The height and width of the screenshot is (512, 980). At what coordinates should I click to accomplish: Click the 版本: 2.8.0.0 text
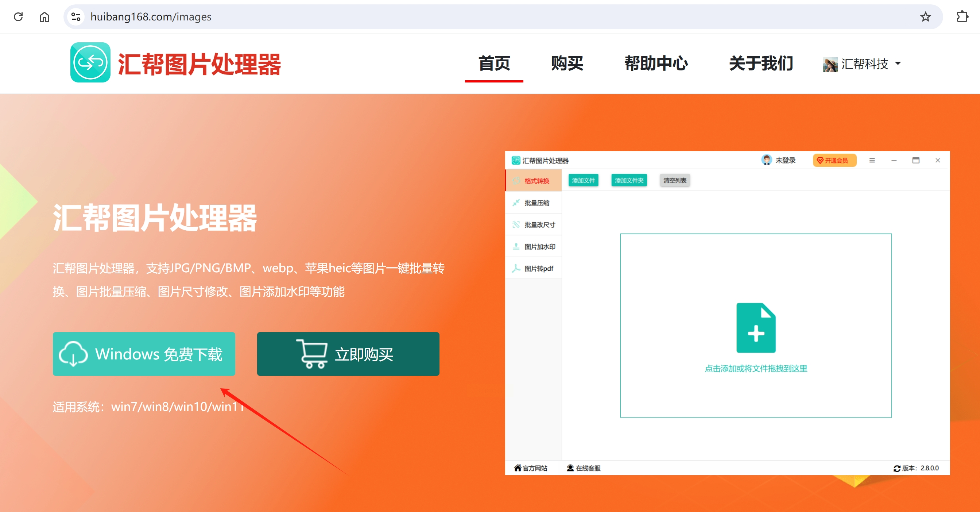920,468
